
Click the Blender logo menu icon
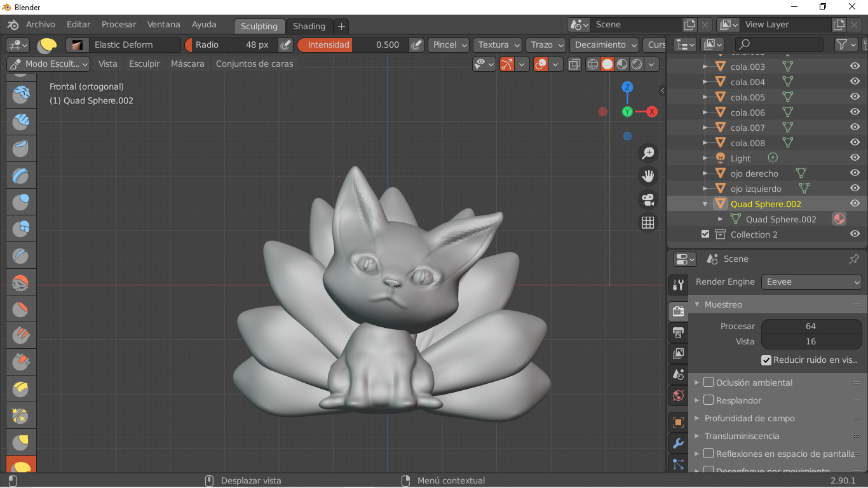13,25
